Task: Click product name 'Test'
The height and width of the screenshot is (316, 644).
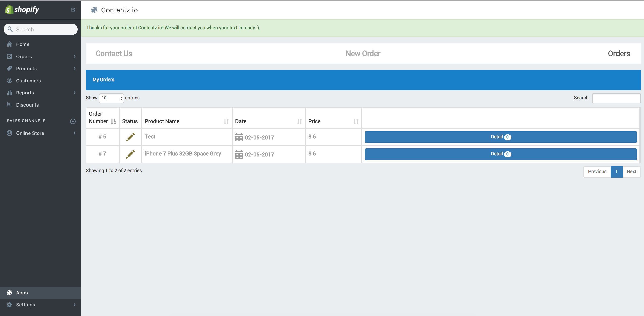Action: pyautogui.click(x=150, y=137)
